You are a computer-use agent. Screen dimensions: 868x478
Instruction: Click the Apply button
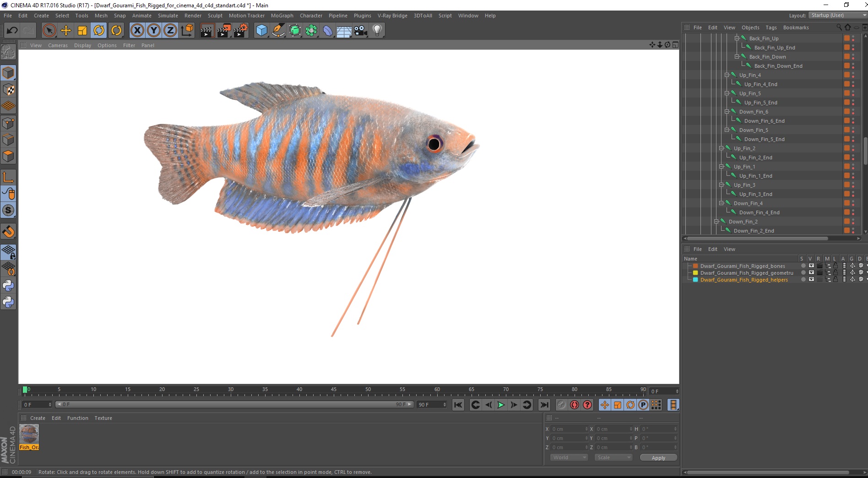pos(658,458)
